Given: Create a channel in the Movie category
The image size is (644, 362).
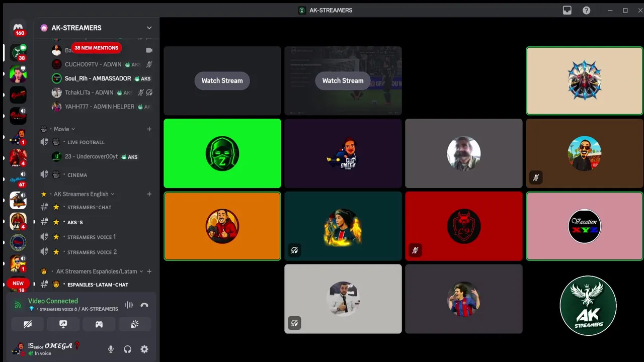Looking at the screenshot, I should [149, 129].
